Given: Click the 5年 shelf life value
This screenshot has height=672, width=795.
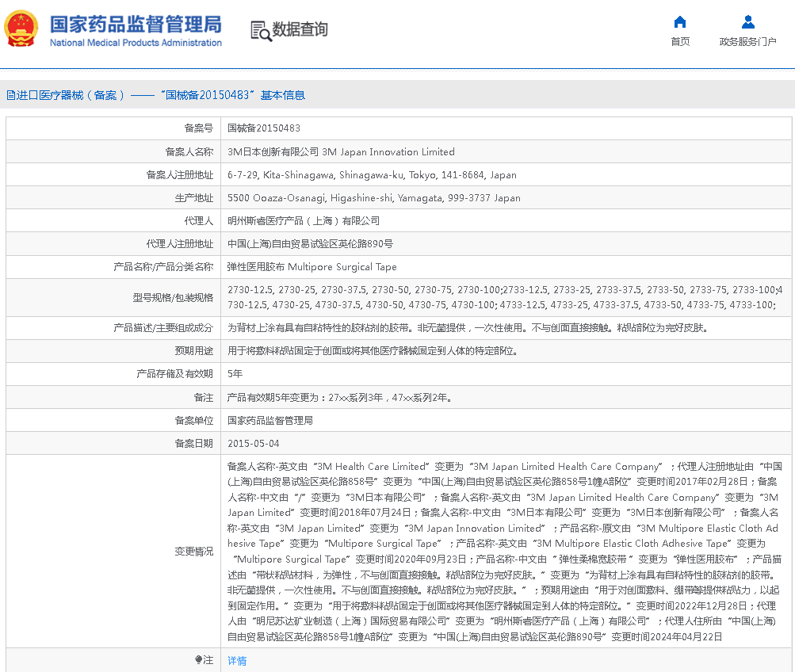Looking at the screenshot, I should (x=235, y=374).
